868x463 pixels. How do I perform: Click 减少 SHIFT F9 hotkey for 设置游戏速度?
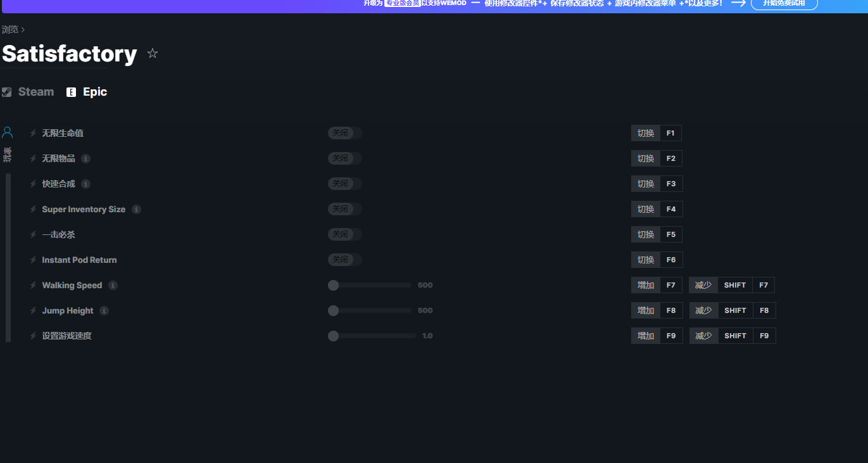(733, 336)
